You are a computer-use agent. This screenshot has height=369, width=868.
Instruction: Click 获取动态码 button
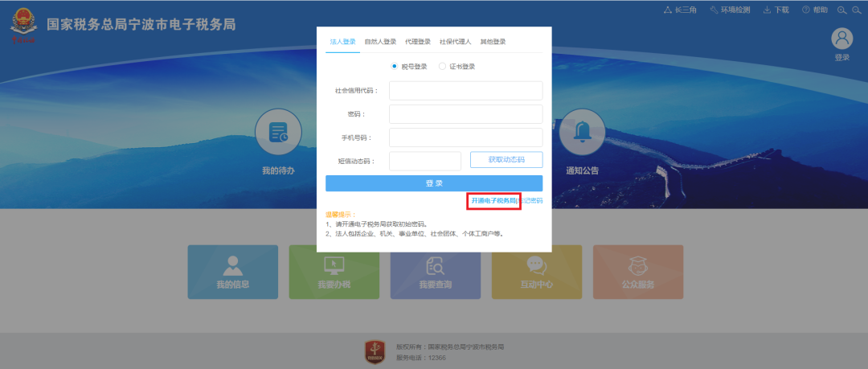click(x=506, y=159)
